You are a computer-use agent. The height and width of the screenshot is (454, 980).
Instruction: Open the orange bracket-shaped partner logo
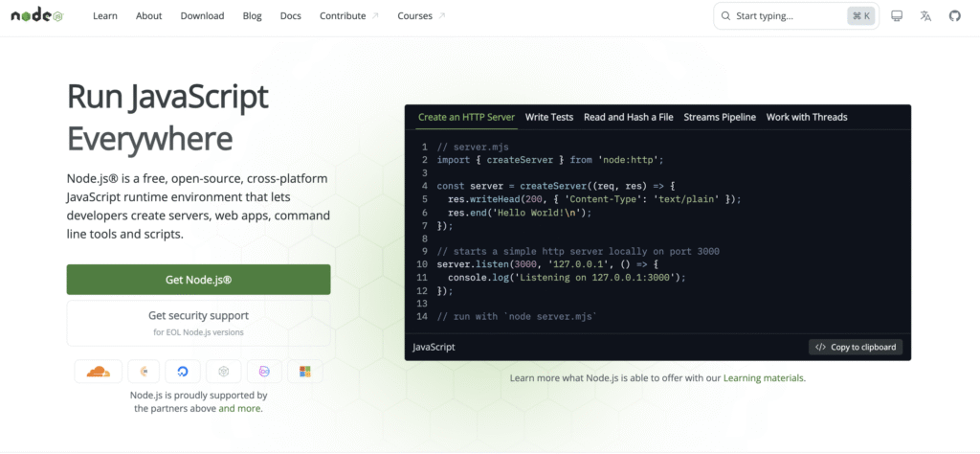click(x=144, y=372)
